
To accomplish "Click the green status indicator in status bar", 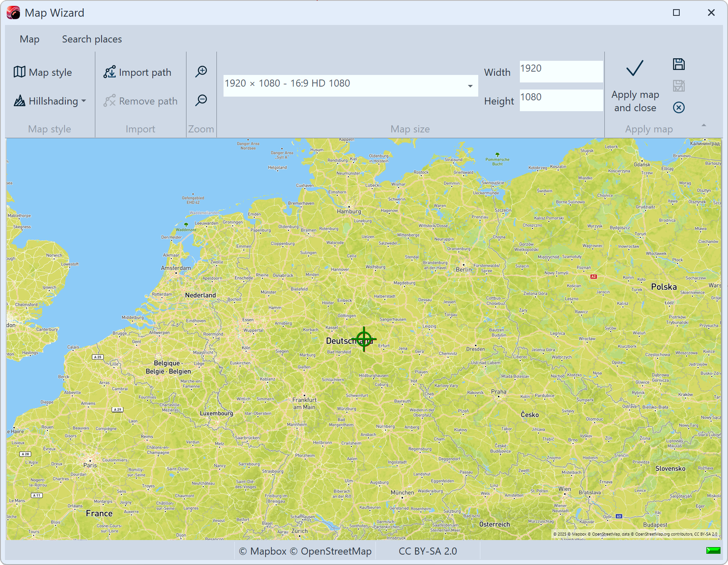I will (x=713, y=550).
